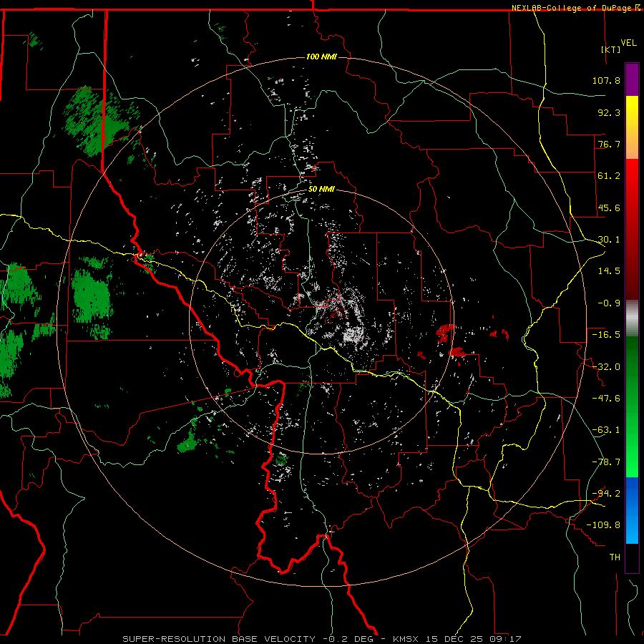Click the 14.5 velocity scale value
The height and width of the screenshot is (644, 644).
609,271
